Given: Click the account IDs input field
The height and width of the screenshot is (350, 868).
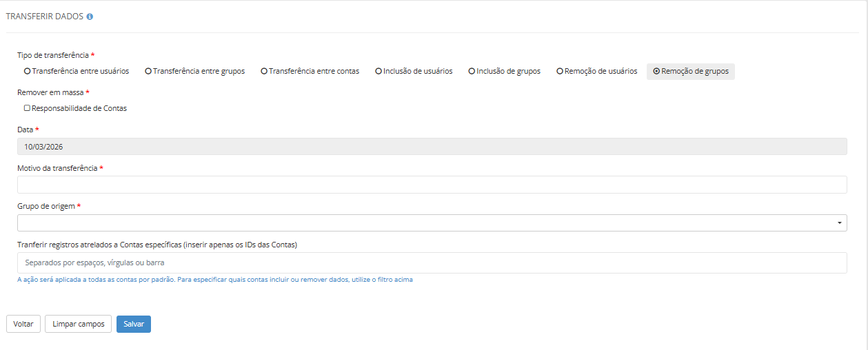Looking at the screenshot, I should (x=432, y=262).
